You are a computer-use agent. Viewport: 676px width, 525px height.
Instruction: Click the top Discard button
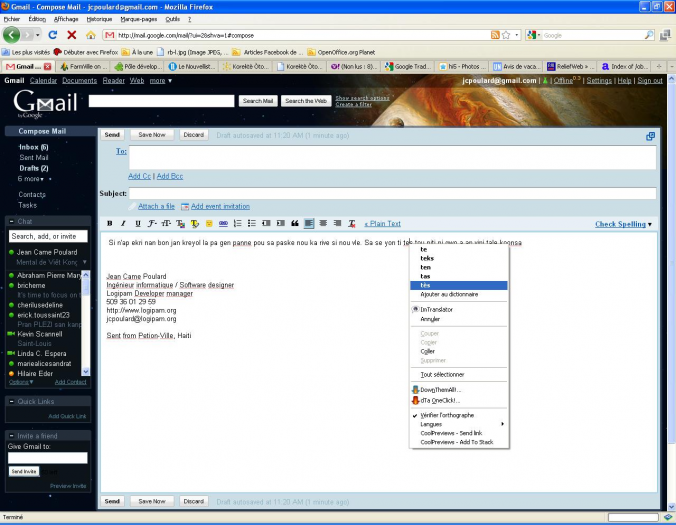194,135
